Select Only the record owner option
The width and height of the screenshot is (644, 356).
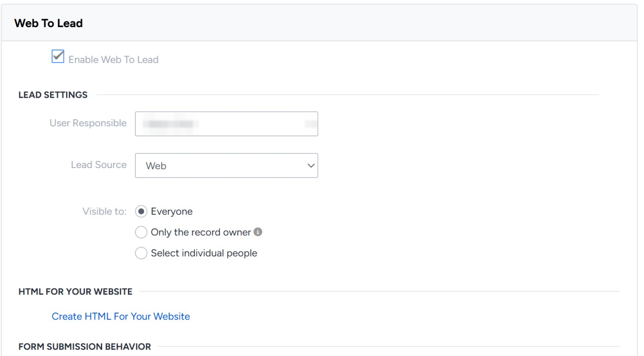pyautogui.click(x=141, y=232)
